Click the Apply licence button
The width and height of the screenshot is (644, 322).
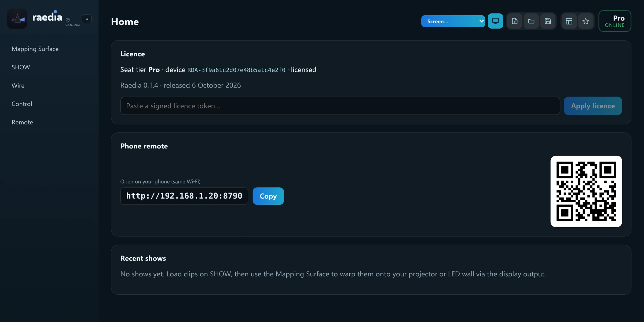(593, 106)
